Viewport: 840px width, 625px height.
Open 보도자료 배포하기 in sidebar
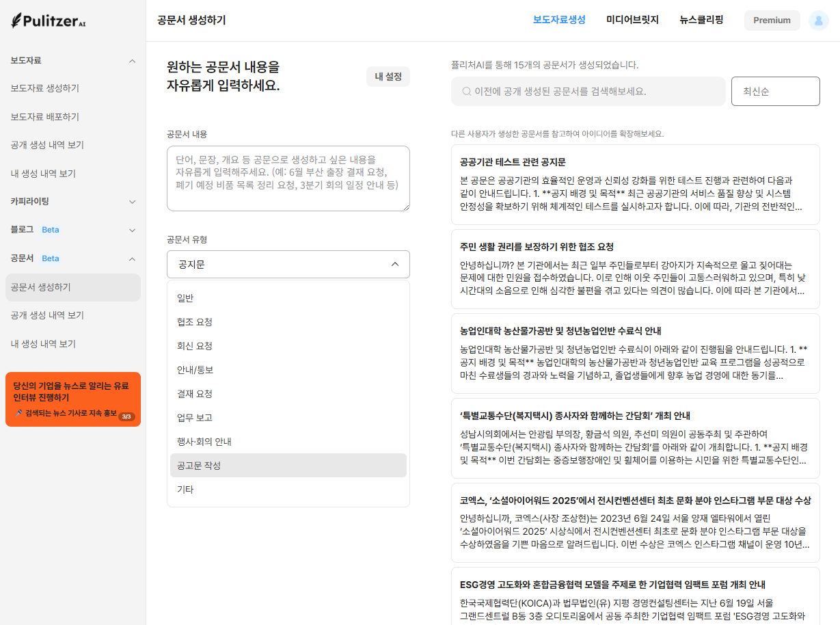coord(45,117)
